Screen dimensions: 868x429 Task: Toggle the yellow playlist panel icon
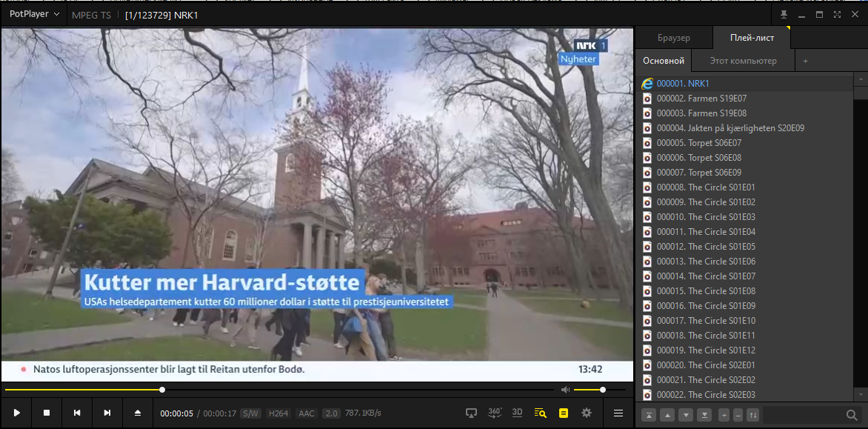click(564, 413)
